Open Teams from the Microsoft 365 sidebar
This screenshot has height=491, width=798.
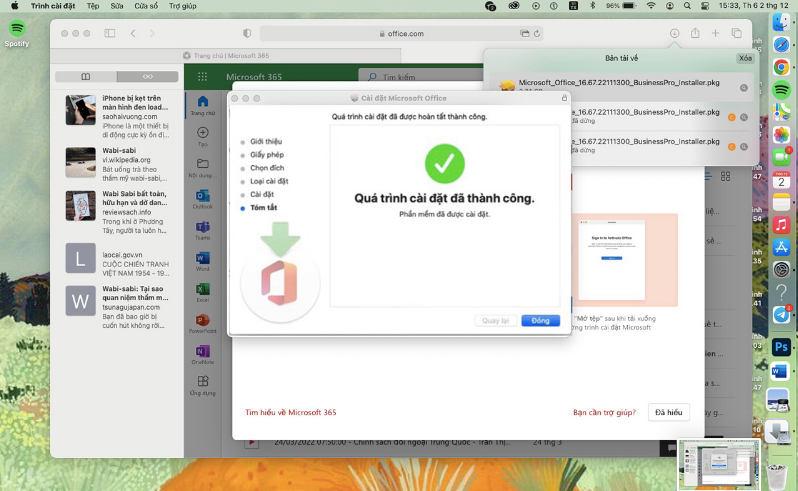203,229
